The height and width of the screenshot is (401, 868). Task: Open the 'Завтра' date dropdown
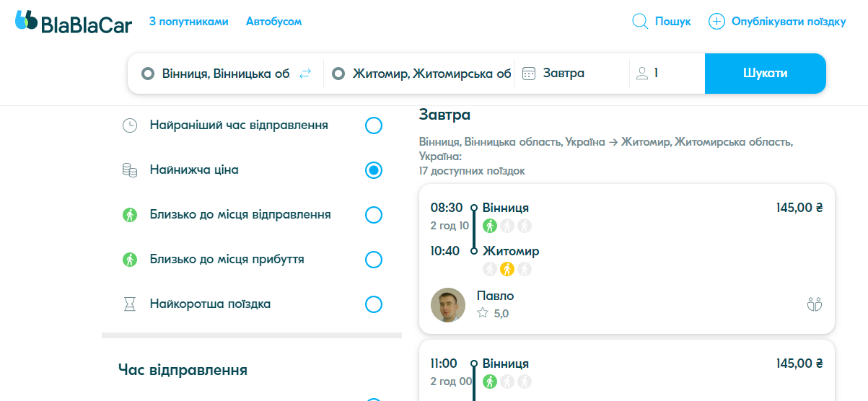click(564, 74)
